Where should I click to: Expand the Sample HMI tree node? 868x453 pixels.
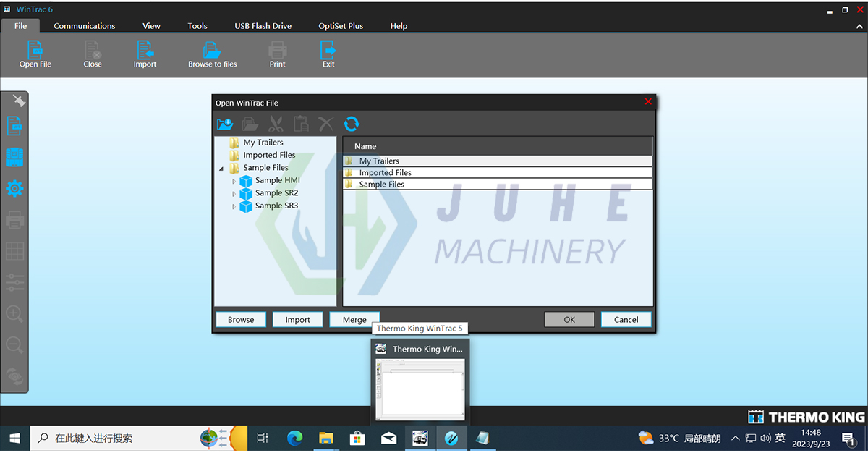point(234,181)
